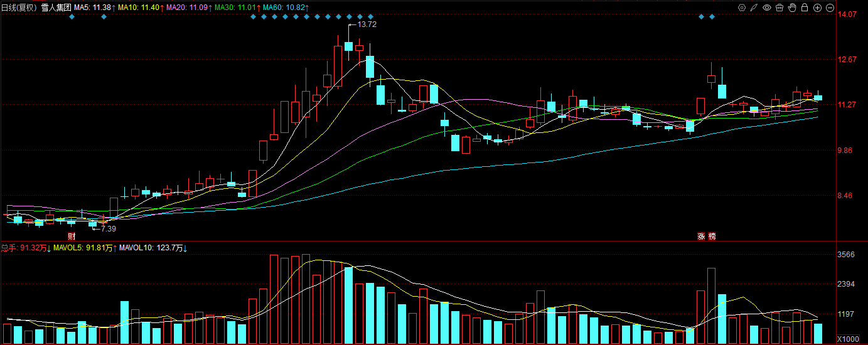Click the 雪人集团 stock name
Viewport: 868px width, 345px height.
pyautogui.click(x=56, y=7)
